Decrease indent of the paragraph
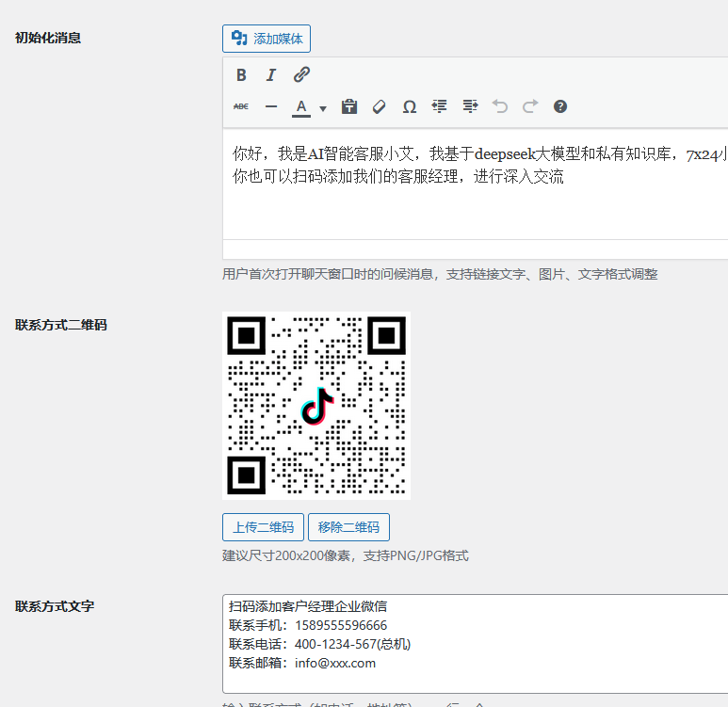Viewport: 728px width, 707px height. click(439, 106)
